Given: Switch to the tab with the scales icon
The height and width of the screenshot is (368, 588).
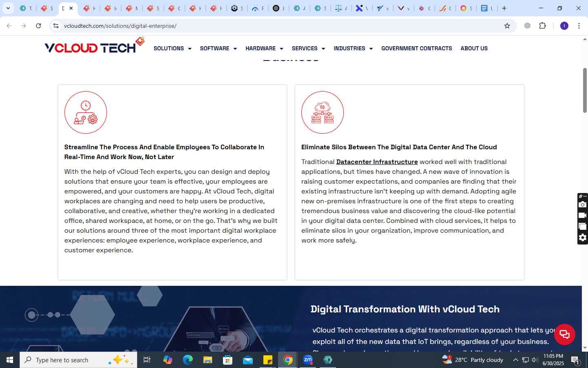Looking at the screenshot, I should [x=340, y=8].
